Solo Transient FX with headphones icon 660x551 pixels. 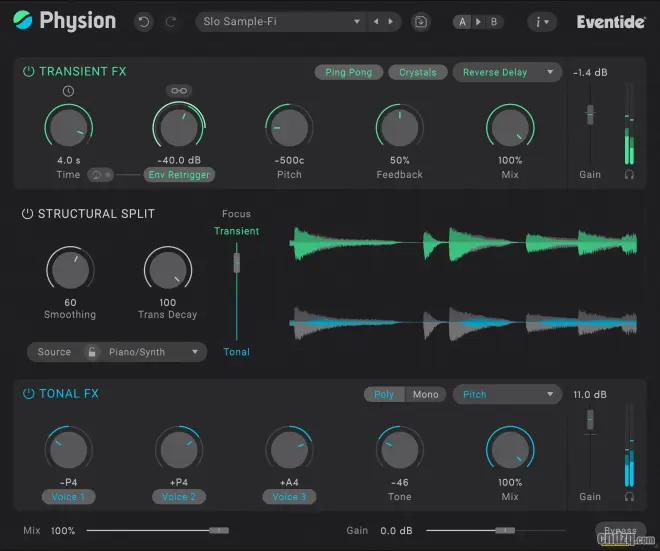coord(629,174)
